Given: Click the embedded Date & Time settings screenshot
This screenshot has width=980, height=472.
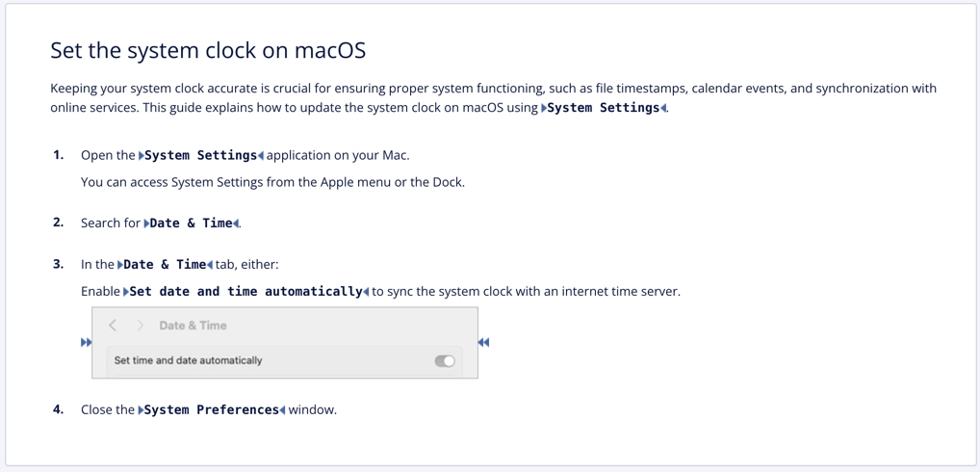Looking at the screenshot, I should pyautogui.click(x=285, y=343).
